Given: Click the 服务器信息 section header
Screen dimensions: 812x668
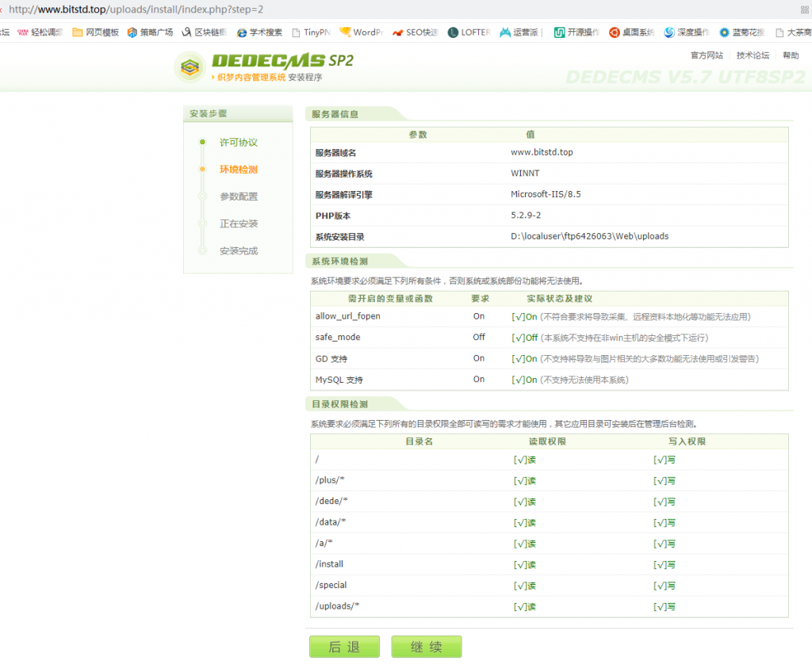Looking at the screenshot, I should click(x=335, y=114).
